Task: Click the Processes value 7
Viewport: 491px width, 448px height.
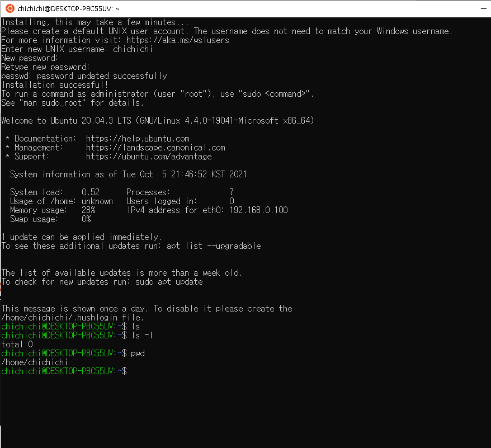Action: point(232,192)
